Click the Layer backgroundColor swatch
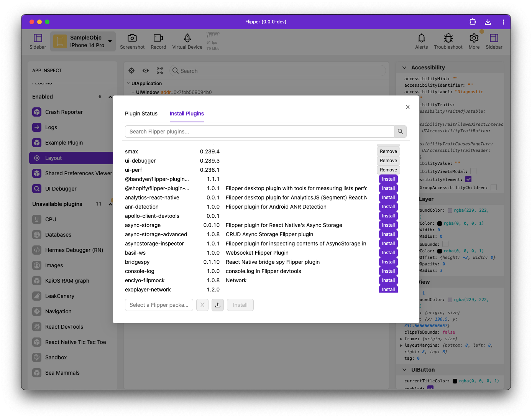Viewport: 532px width, 418px height. click(x=450, y=210)
